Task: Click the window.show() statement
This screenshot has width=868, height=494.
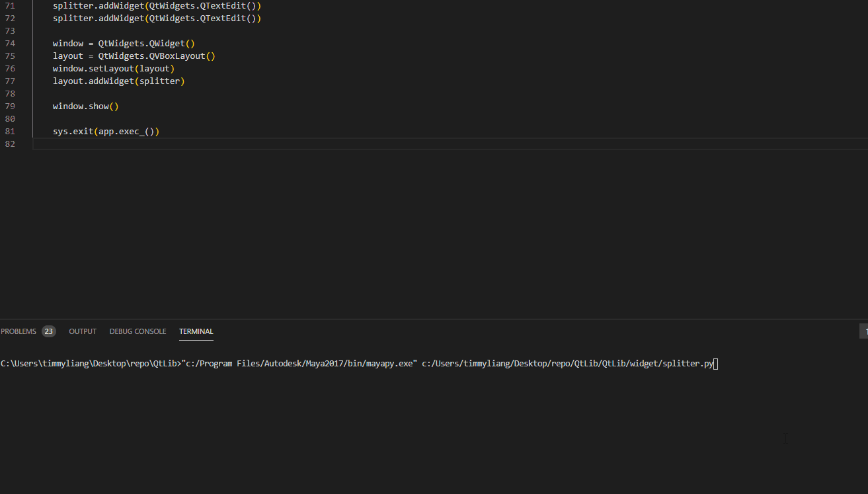Action: click(x=85, y=106)
